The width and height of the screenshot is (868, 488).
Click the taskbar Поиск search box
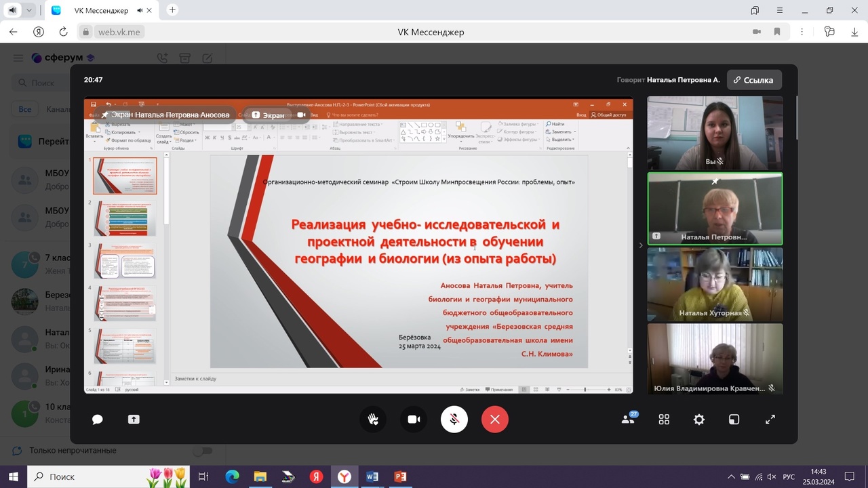(x=108, y=476)
